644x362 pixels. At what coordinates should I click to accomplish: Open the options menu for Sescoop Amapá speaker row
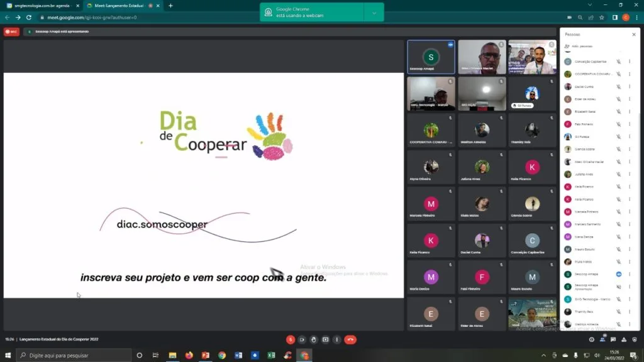[630, 274]
